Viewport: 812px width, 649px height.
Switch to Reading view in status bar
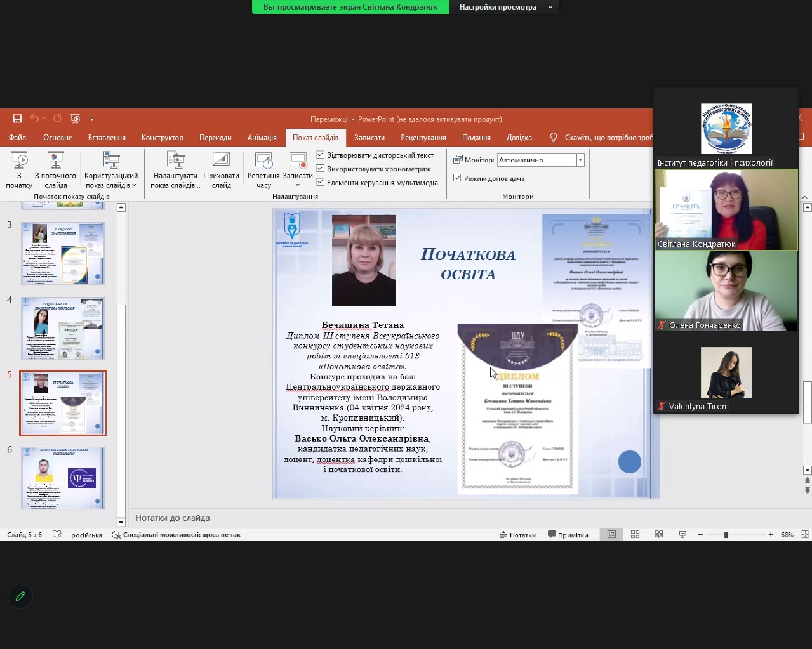pyautogui.click(x=659, y=535)
